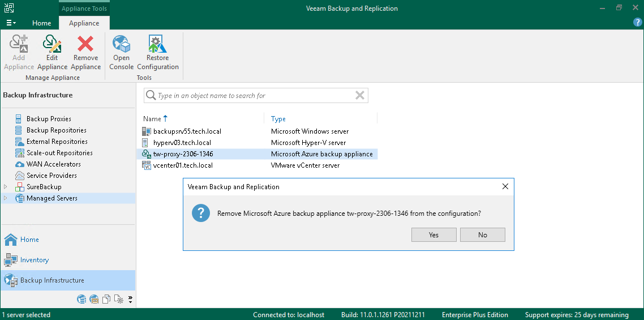Click the tw-proxy Azure appliance icon

(147, 154)
